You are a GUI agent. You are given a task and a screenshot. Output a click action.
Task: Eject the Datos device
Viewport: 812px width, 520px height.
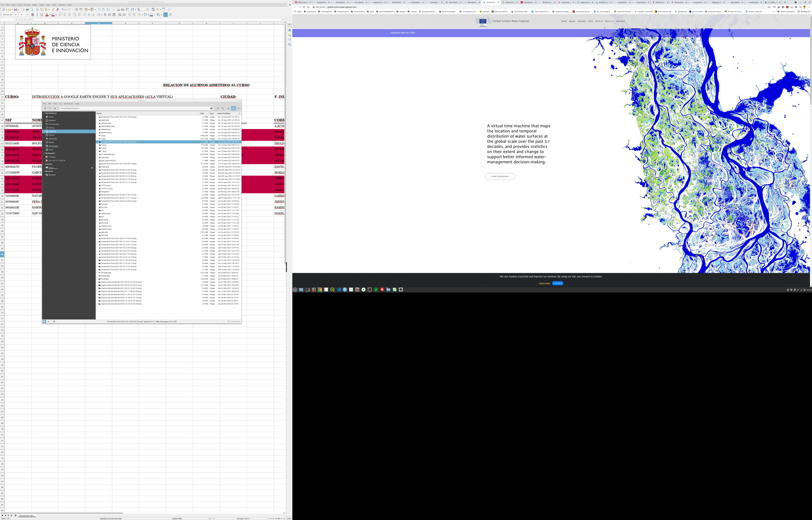92,168
